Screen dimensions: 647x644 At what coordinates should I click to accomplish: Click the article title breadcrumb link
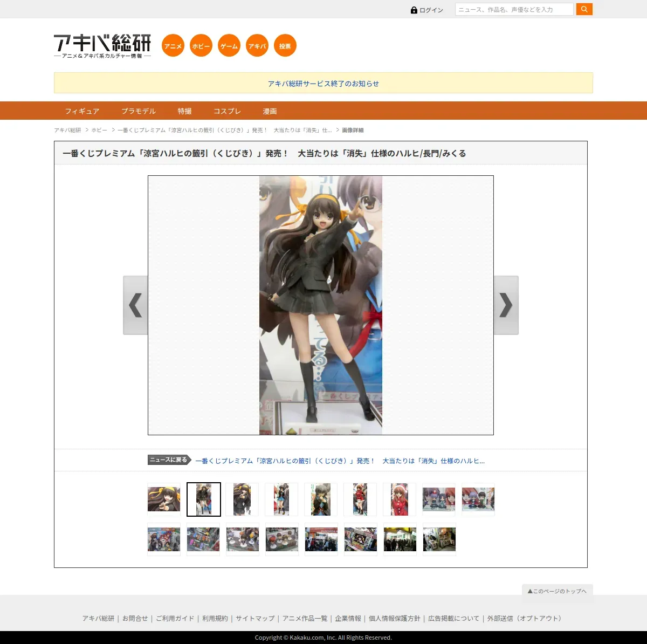[x=225, y=131]
